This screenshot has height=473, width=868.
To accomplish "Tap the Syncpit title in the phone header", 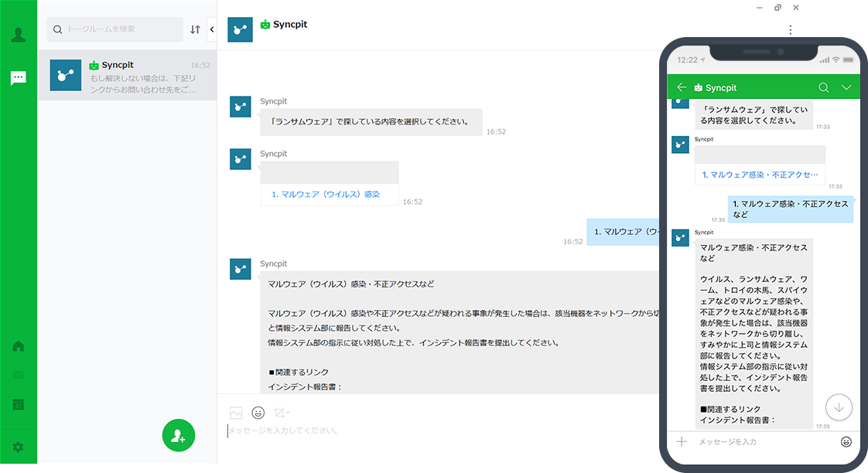I will 721,87.
